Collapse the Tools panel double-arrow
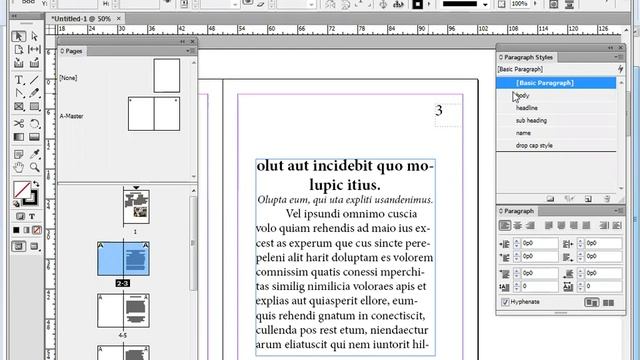Screen dimensions: 640x360 point(14,16)
